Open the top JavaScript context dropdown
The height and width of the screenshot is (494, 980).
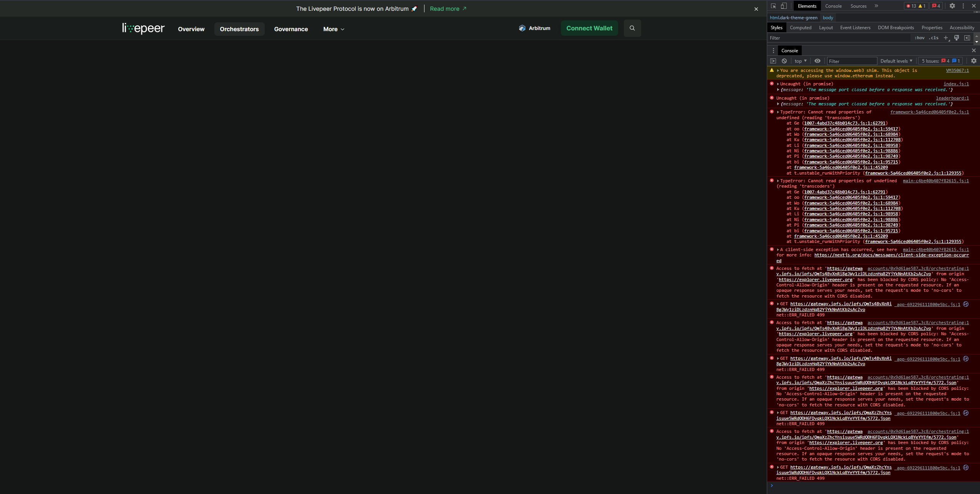pyautogui.click(x=800, y=61)
